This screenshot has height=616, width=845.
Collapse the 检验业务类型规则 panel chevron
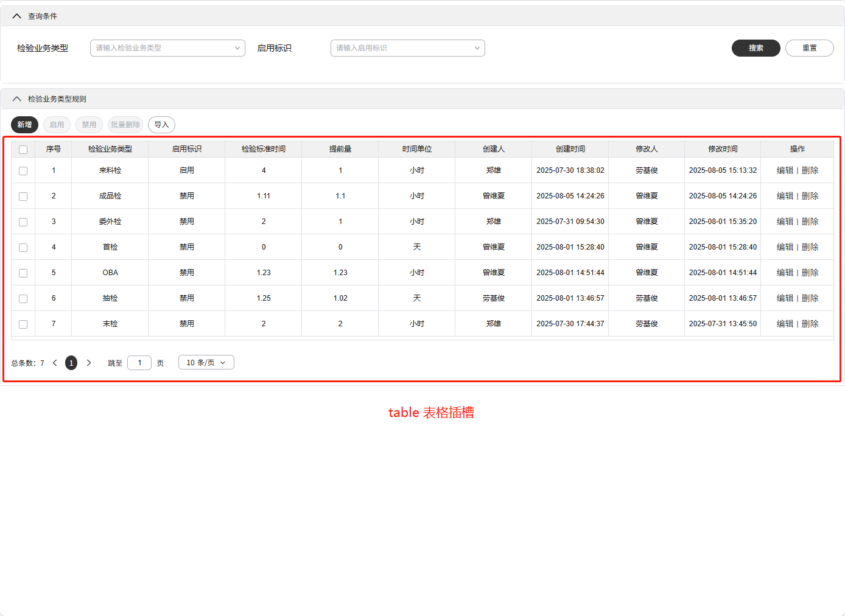click(16, 99)
